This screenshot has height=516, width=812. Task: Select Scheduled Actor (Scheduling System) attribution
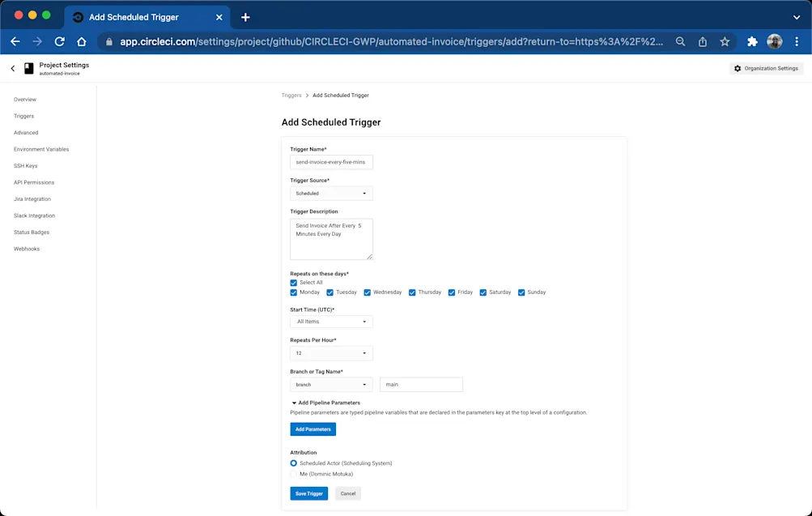[294, 463]
